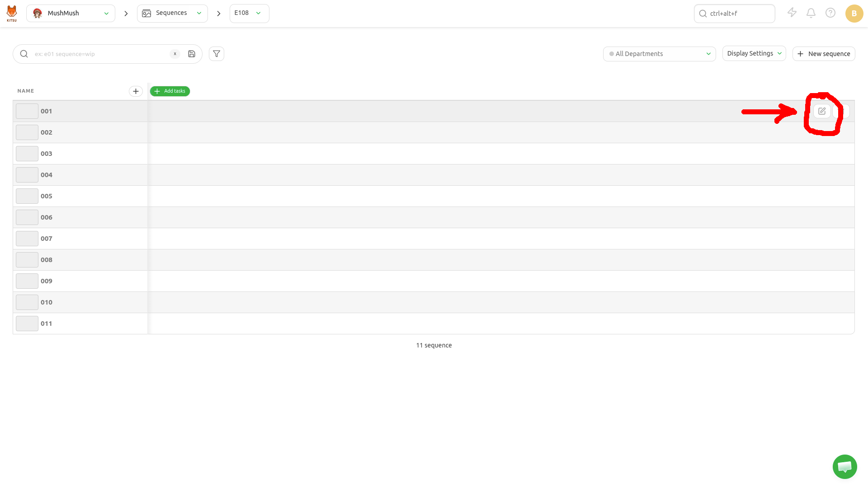The image size is (868, 488).
Task: Open the user avatar B menu
Action: [x=854, y=14]
